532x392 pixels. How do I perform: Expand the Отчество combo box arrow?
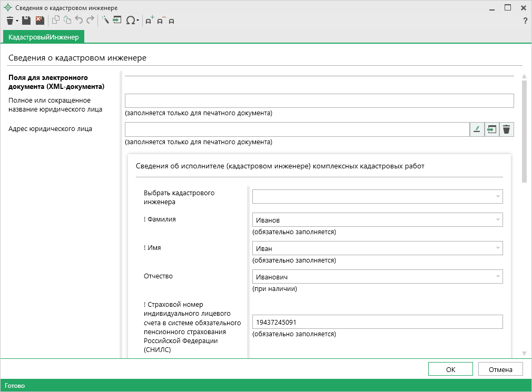[x=497, y=276]
